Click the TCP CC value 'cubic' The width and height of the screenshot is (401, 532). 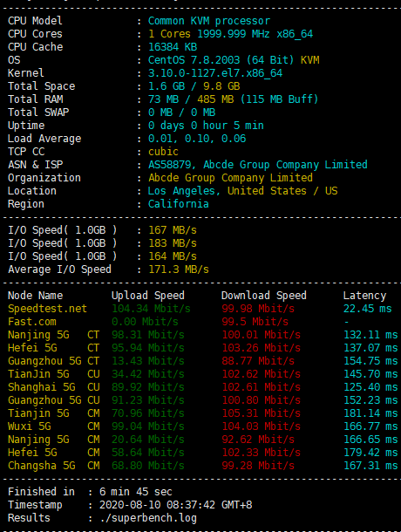(x=163, y=152)
